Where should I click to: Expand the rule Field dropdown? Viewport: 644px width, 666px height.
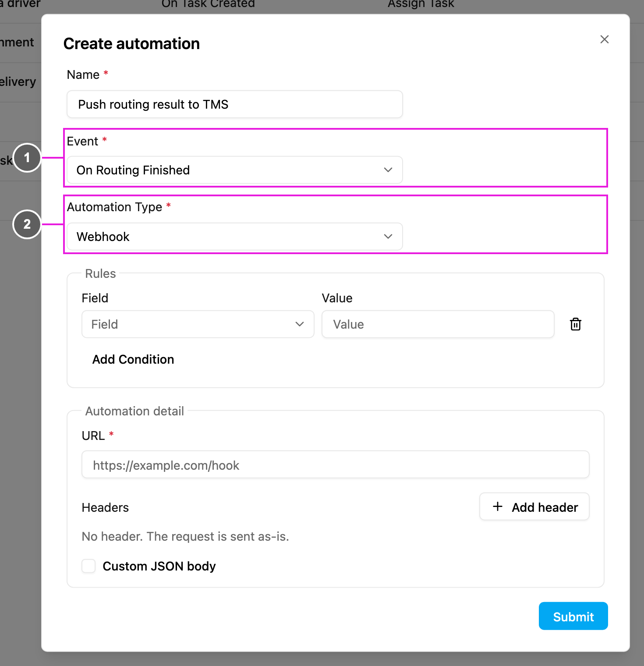[x=198, y=324]
